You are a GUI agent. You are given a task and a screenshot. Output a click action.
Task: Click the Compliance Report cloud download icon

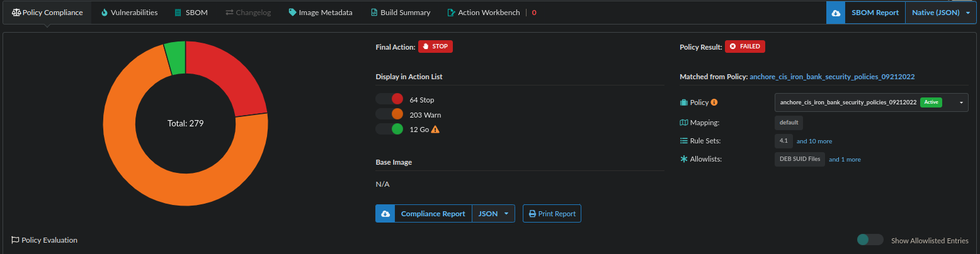point(385,214)
